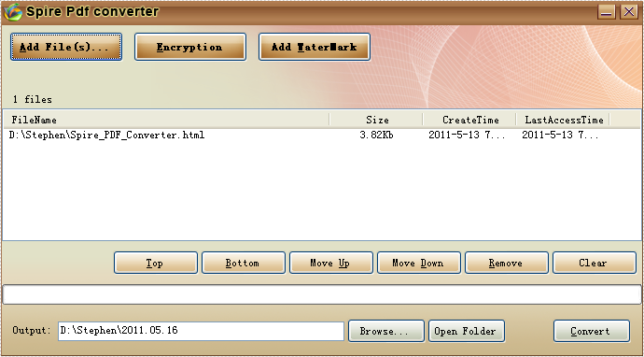Sort the list by Size column header
The image size is (644, 357).
click(x=376, y=120)
